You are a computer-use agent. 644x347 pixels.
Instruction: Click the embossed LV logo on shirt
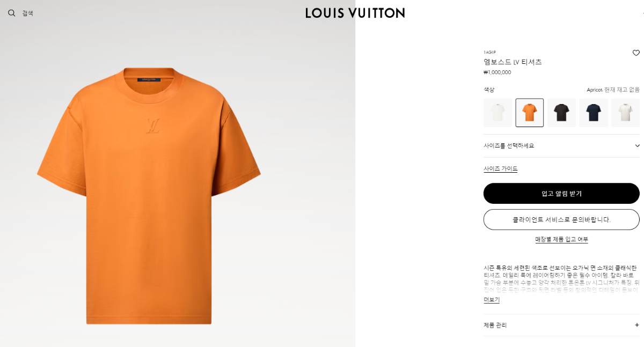point(152,125)
